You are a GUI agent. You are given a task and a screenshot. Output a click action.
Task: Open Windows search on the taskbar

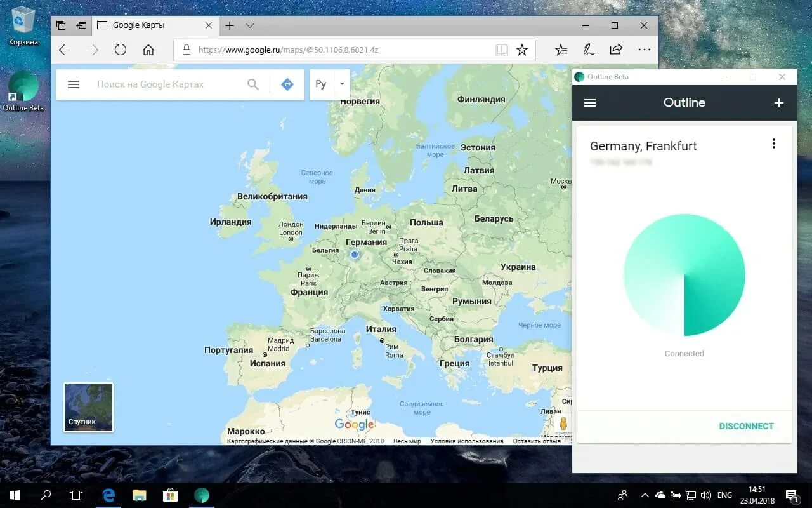(x=46, y=495)
